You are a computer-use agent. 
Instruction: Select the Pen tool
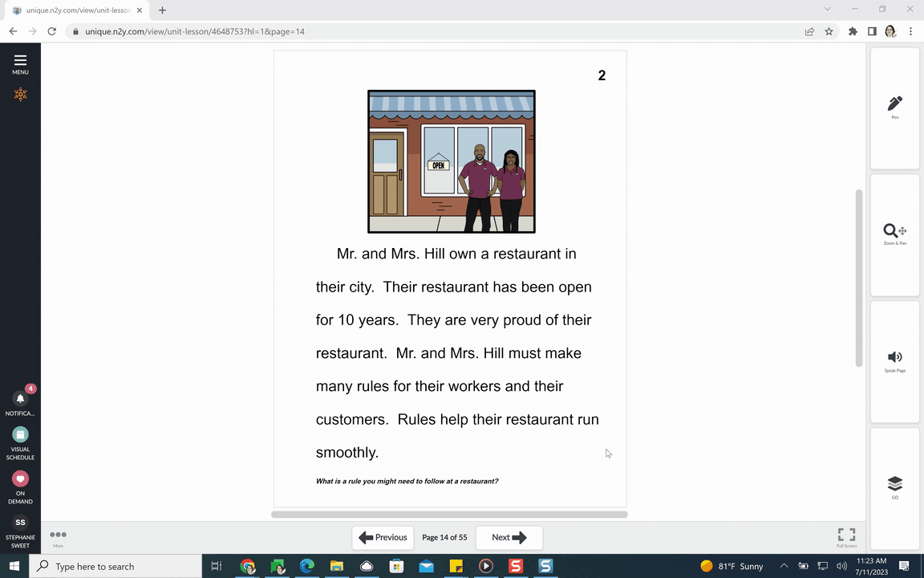(x=894, y=108)
